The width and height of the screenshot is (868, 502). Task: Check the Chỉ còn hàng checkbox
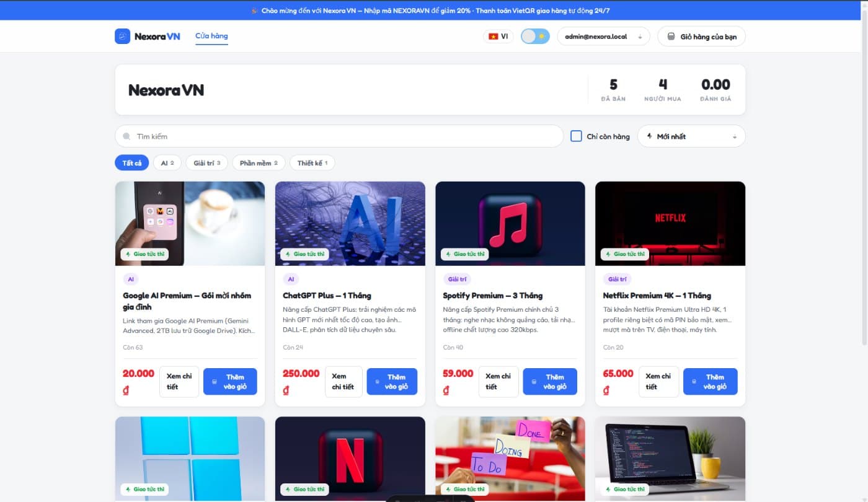[x=576, y=136]
